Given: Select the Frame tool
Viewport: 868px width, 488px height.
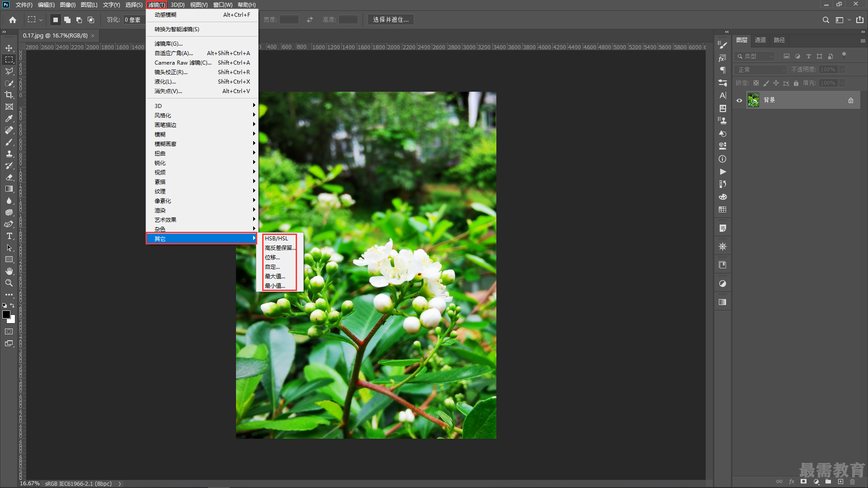Looking at the screenshot, I should click(9, 107).
